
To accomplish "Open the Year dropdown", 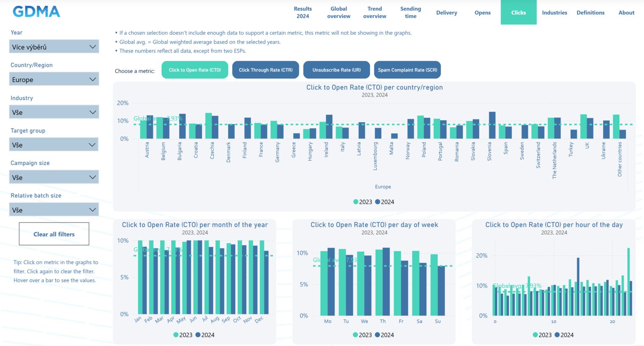I will pos(54,47).
